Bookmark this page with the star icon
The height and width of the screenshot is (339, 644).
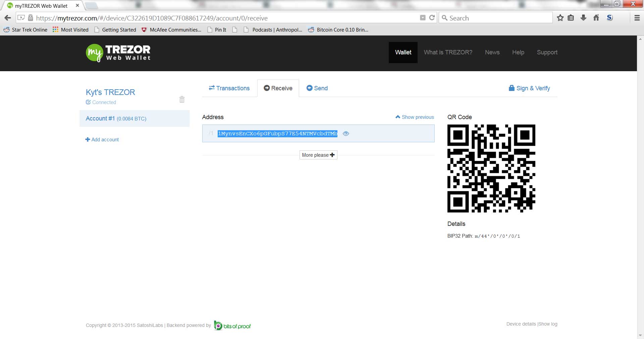(560, 18)
